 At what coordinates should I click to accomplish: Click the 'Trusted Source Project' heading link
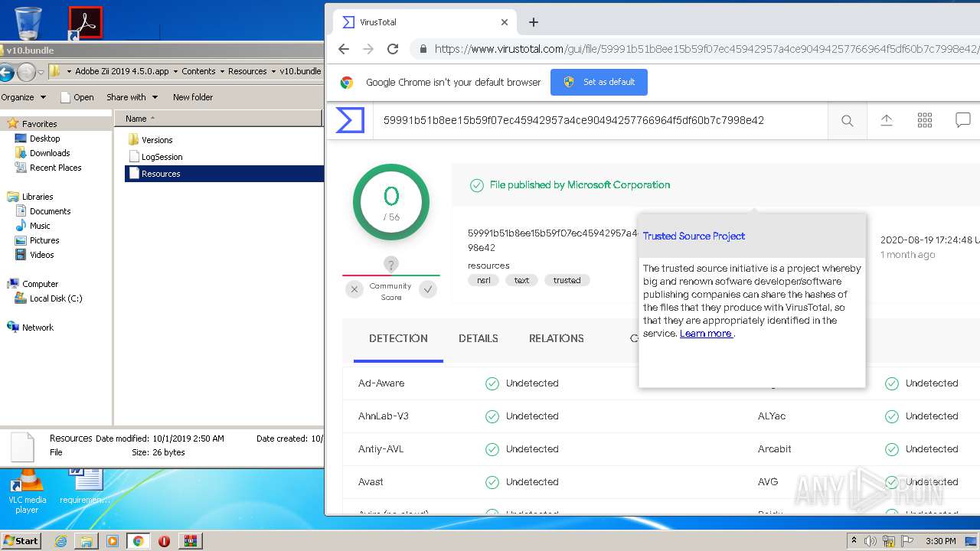point(694,236)
